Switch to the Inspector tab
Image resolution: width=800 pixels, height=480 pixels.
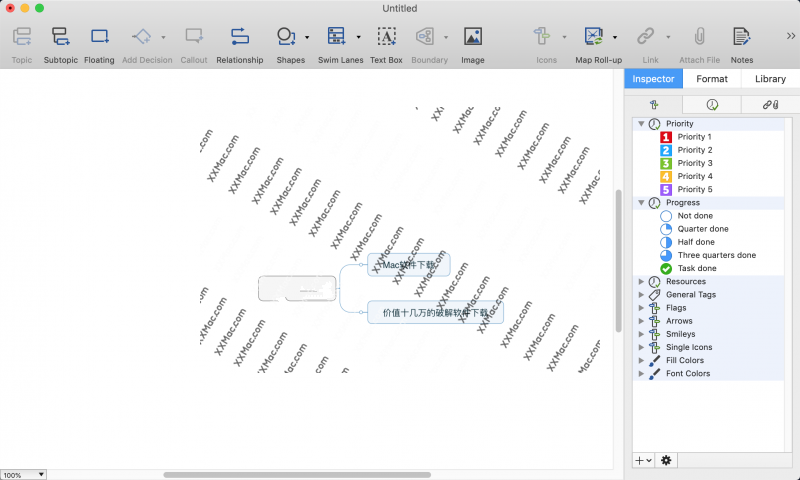[654, 79]
